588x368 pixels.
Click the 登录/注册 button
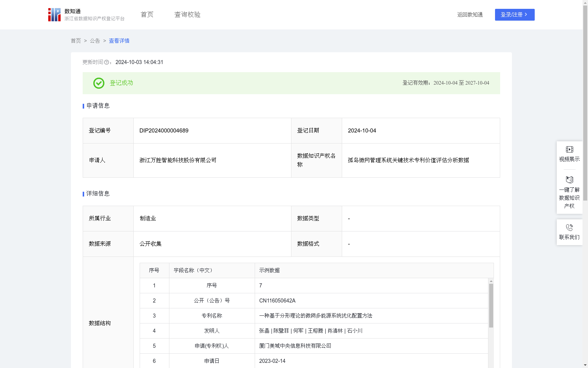(x=514, y=15)
